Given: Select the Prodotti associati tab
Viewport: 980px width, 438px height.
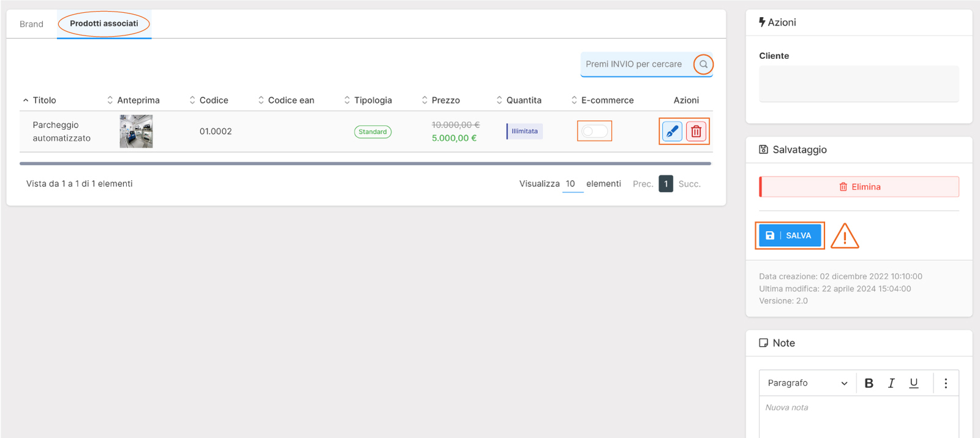Looking at the screenshot, I should click(104, 24).
